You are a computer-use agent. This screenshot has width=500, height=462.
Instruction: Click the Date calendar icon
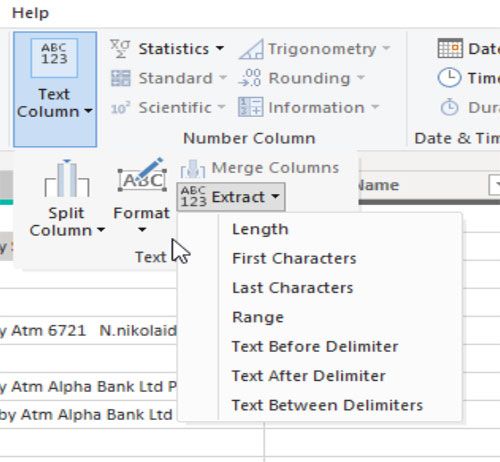pos(450,49)
